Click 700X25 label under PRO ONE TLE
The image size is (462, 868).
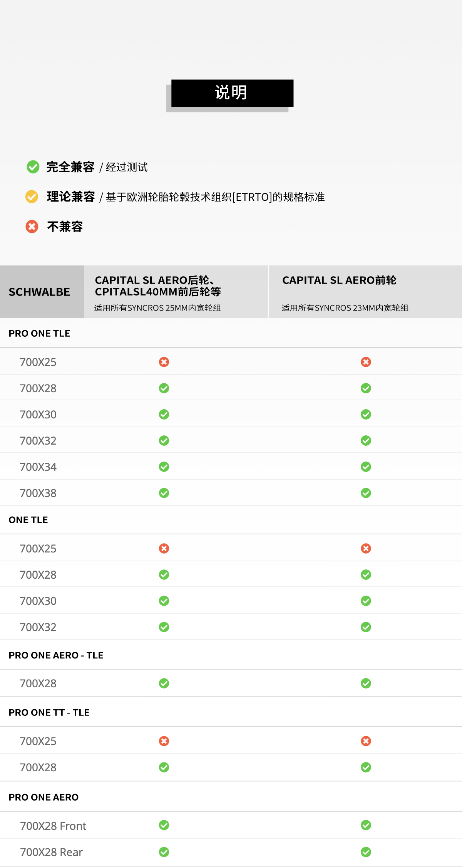coord(38,362)
